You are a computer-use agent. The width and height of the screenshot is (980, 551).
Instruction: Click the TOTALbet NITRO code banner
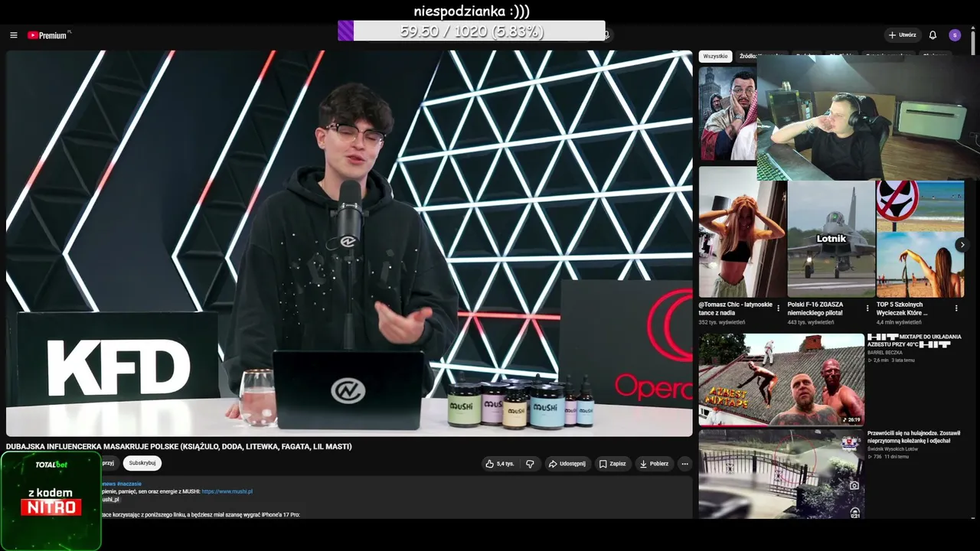(51, 501)
